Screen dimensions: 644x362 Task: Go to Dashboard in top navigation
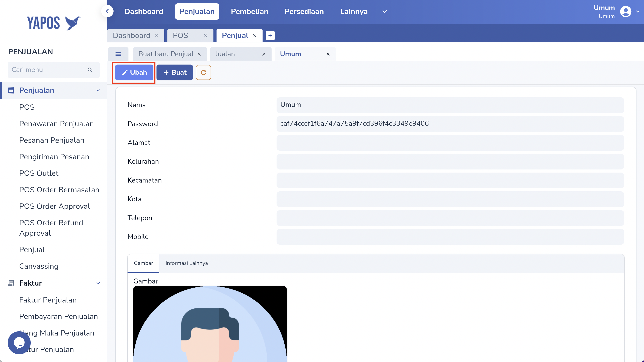143,12
